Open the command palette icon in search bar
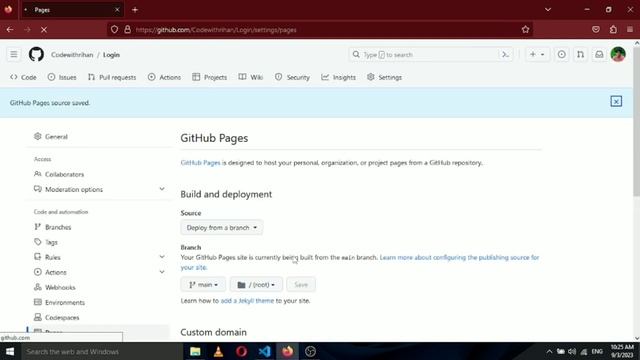The height and width of the screenshot is (360, 640). click(x=505, y=54)
